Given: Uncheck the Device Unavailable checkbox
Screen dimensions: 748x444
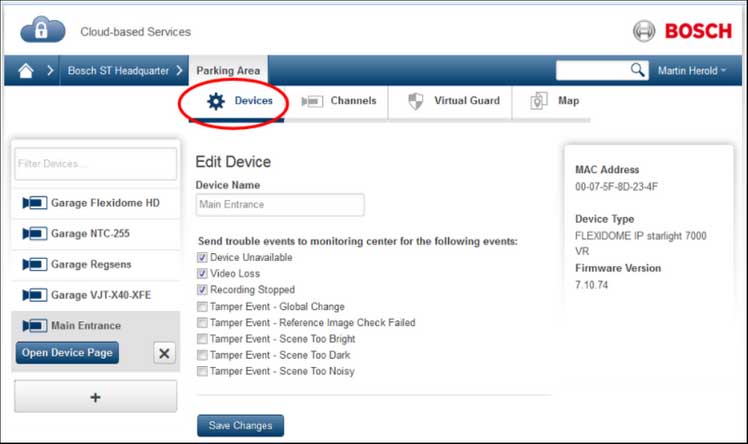Looking at the screenshot, I should 203,257.
